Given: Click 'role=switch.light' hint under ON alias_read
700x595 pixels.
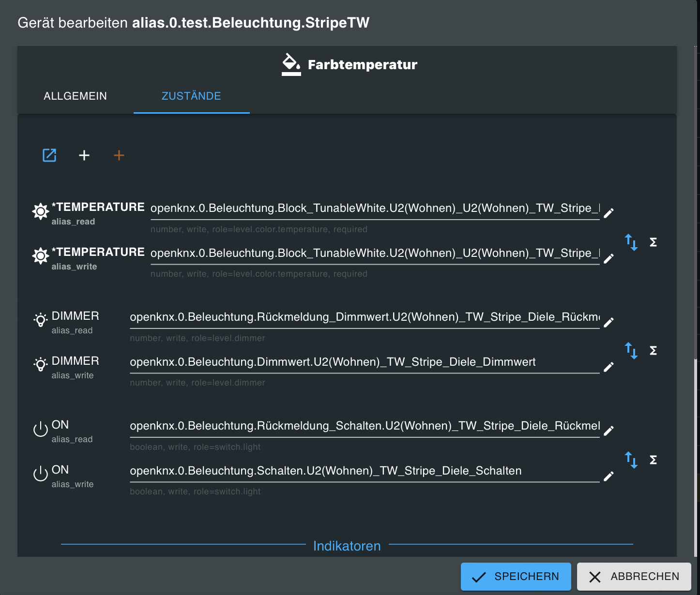Looking at the screenshot, I should point(227,447).
